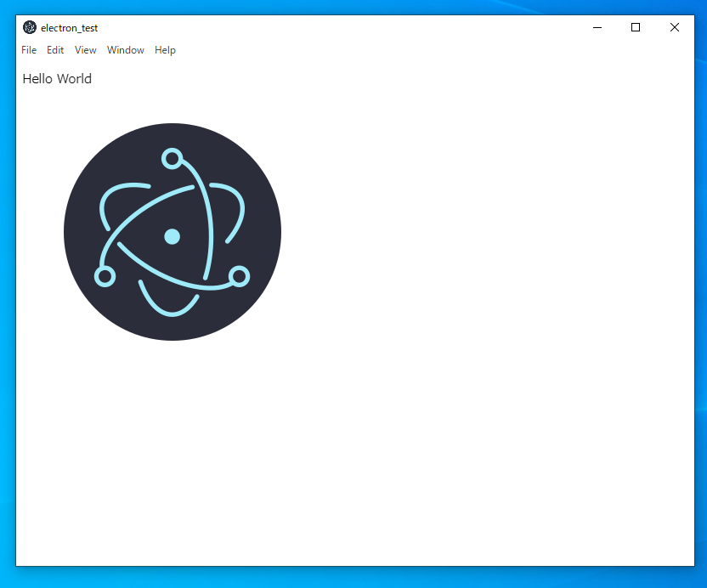Click the Electron app icon in title bar

click(31, 26)
